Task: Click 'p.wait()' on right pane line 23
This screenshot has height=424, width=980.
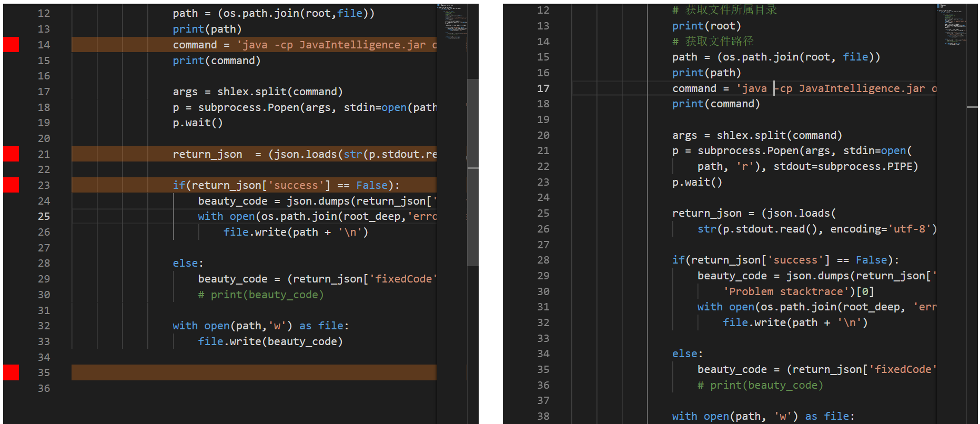Action: click(x=697, y=182)
